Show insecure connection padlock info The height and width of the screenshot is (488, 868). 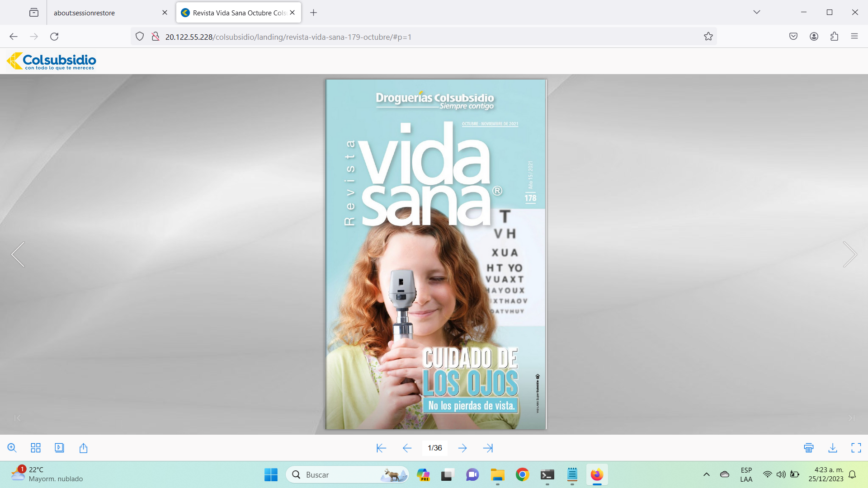tap(155, 37)
